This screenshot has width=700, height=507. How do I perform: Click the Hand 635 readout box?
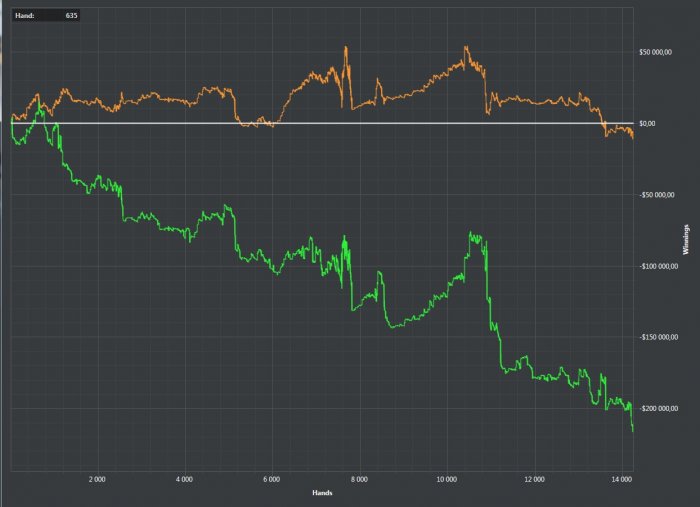pos(46,16)
